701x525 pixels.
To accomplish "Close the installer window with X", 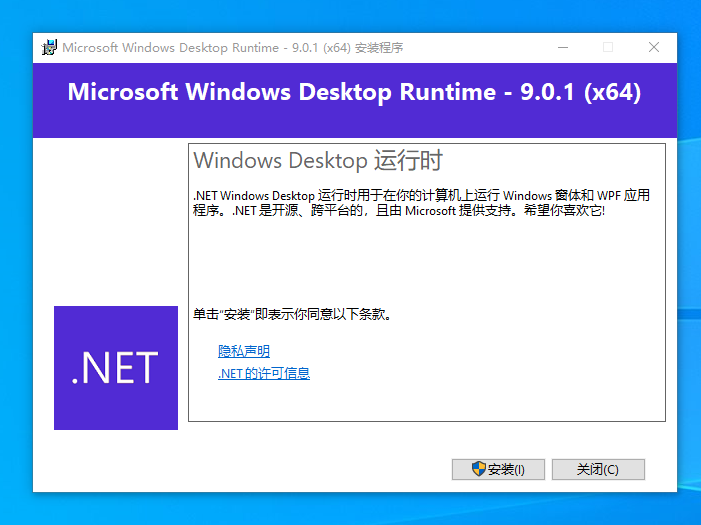I will click(x=654, y=47).
